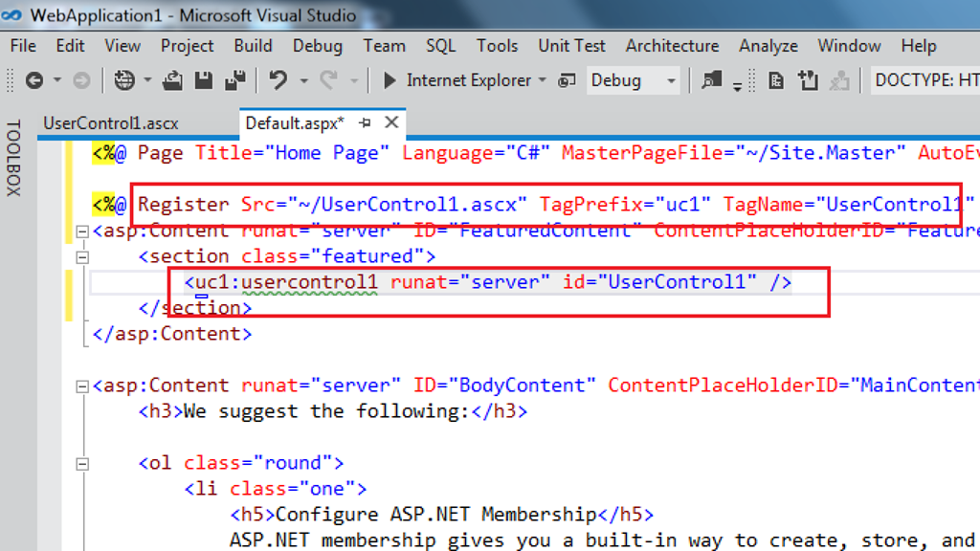This screenshot has width=980, height=551.
Task: Expand the TOOLBOX side panel
Action: click(13, 158)
